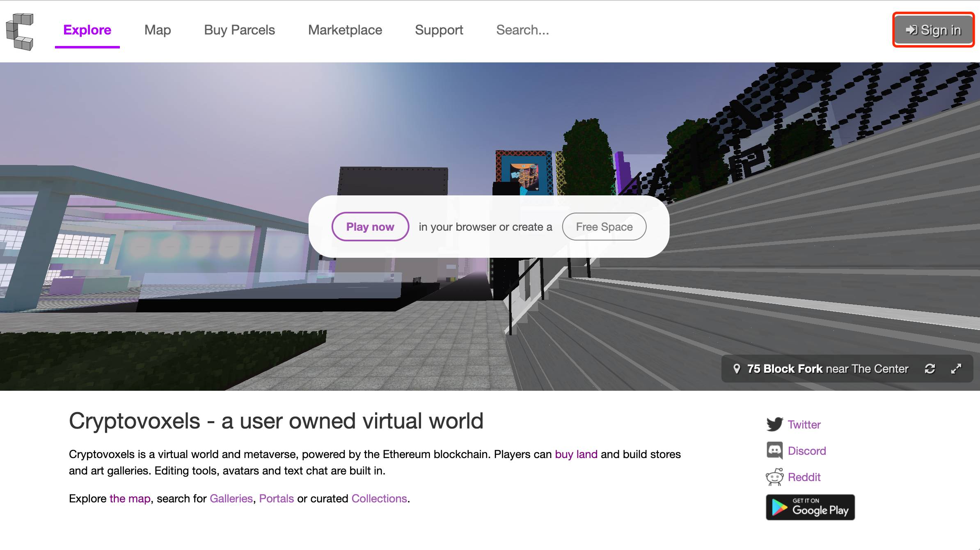Click the Reddit alien icon
The height and width of the screenshot is (550, 980).
774,477
